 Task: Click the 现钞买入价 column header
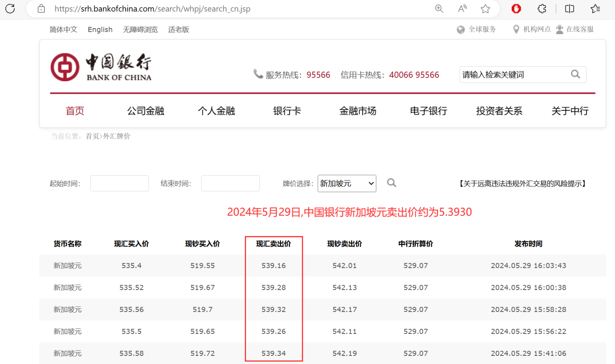click(203, 244)
